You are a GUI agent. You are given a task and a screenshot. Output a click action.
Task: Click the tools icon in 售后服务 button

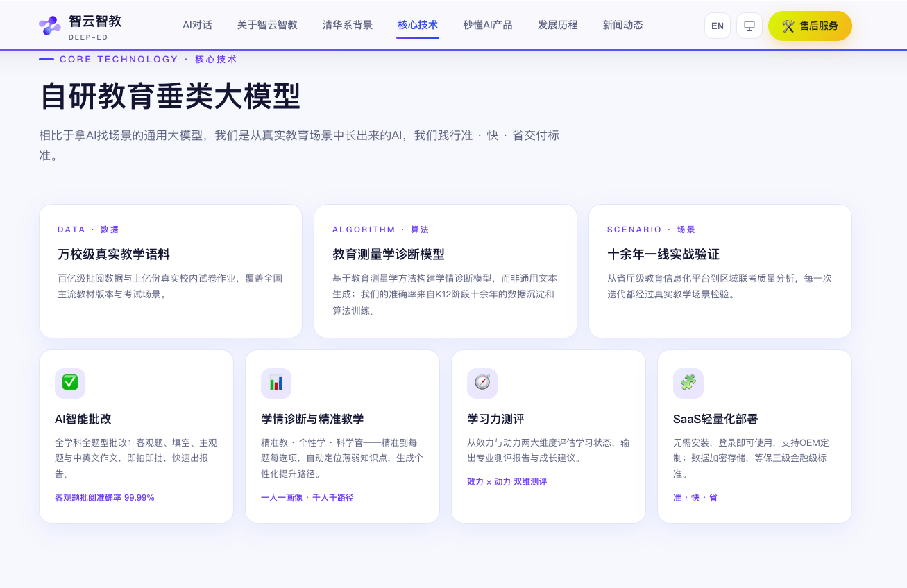point(788,26)
